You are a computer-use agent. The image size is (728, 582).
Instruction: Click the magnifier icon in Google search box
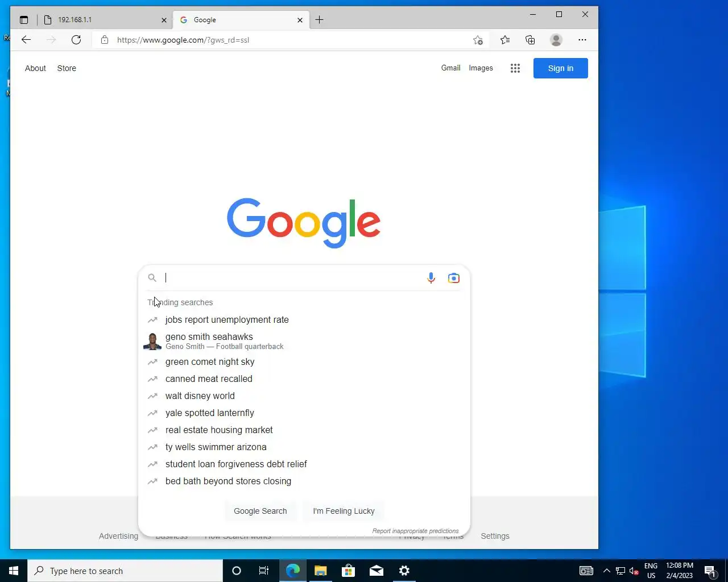152,278
